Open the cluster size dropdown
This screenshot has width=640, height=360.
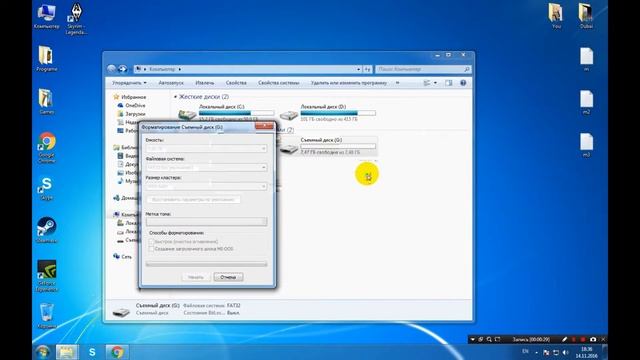207,186
